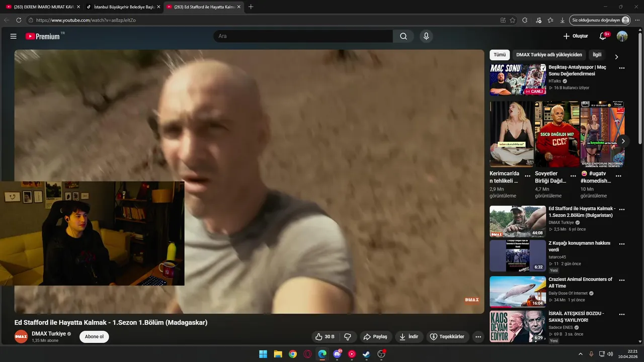Select the İlgili filter chip
The height and width of the screenshot is (362, 644).
tap(597, 55)
